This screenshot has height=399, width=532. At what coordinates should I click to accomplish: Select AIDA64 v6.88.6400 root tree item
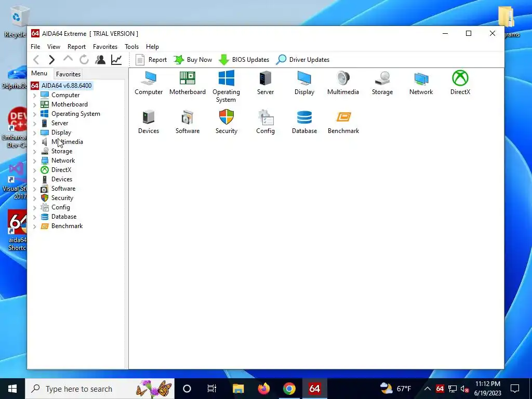[66, 86]
